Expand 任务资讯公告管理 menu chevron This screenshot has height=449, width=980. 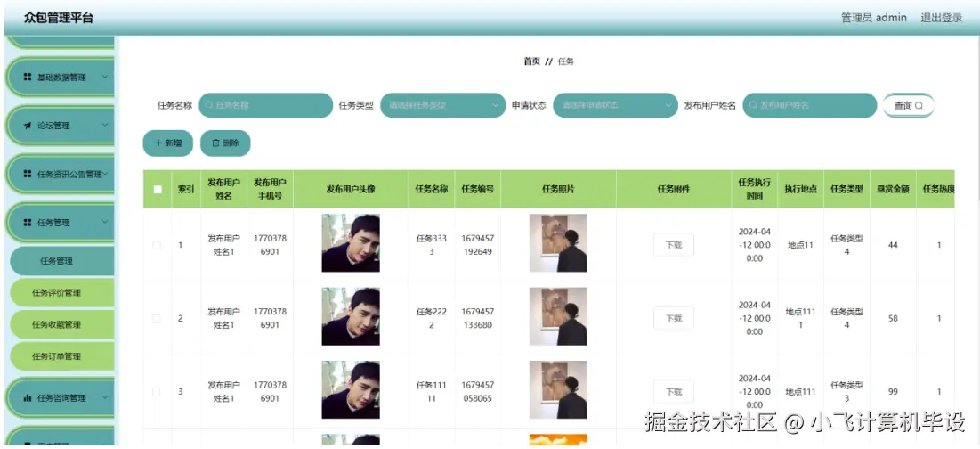[105, 174]
